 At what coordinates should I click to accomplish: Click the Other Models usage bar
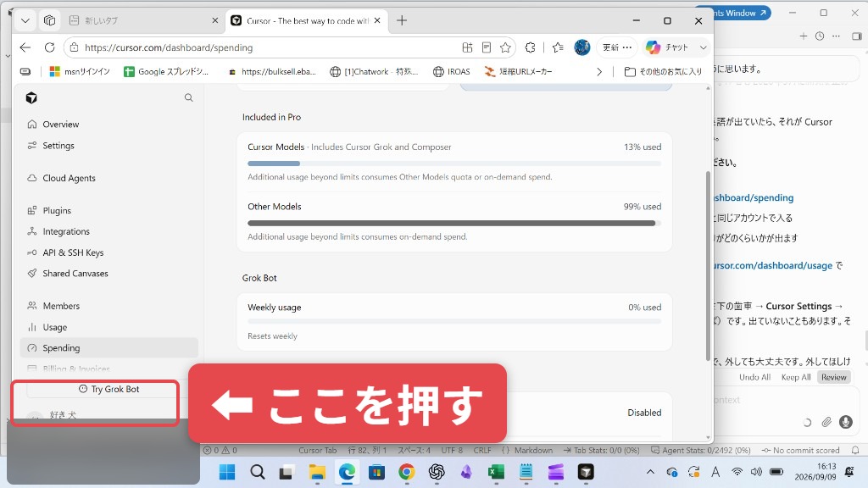pos(454,224)
